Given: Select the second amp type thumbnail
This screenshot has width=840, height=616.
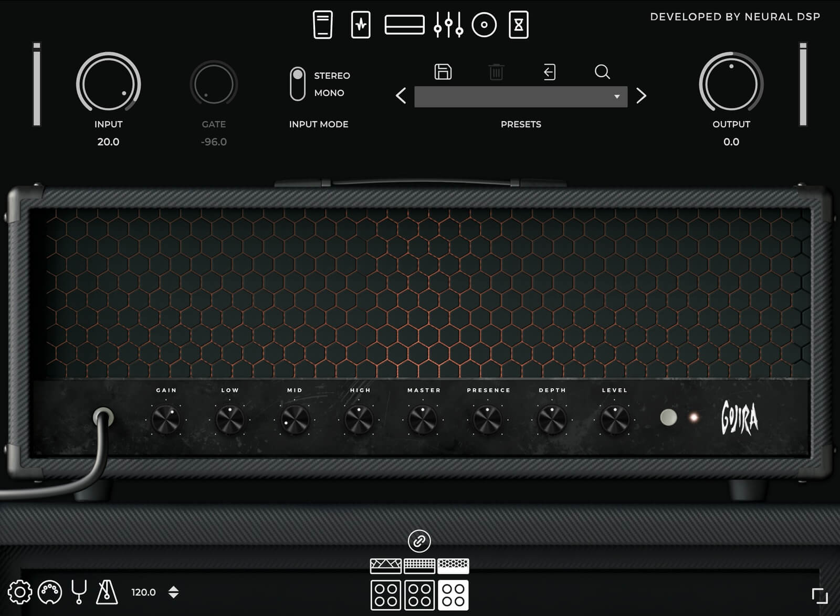Looking at the screenshot, I should click(x=419, y=566).
